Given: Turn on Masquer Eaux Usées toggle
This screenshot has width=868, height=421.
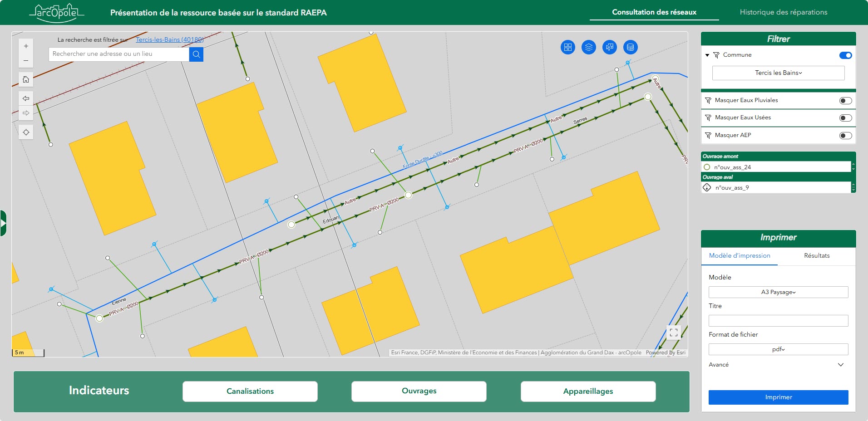Looking at the screenshot, I should tap(845, 118).
